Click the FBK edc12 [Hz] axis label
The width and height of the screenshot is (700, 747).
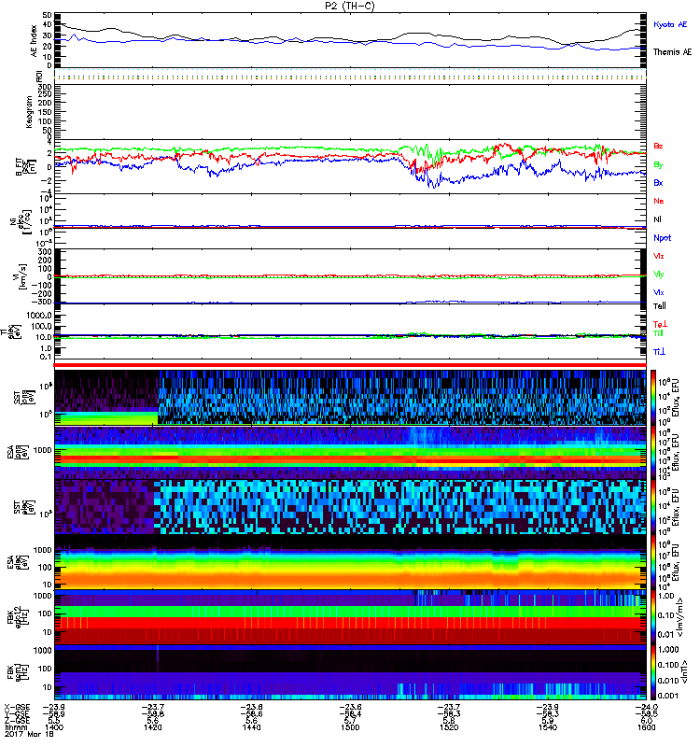pyautogui.click(x=18, y=617)
